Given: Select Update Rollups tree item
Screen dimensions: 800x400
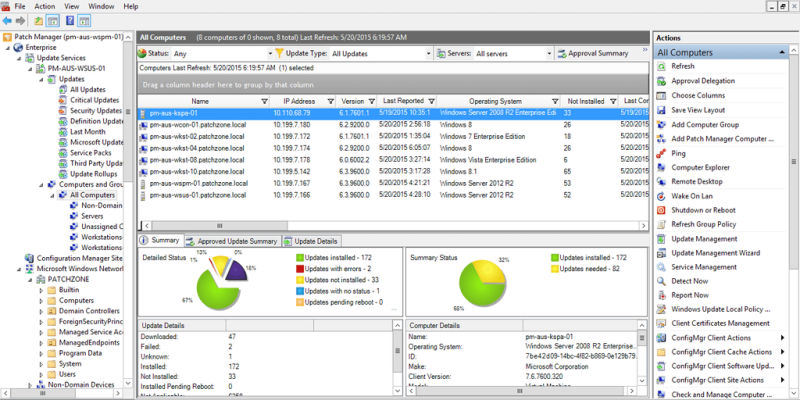Looking at the screenshot, I should pos(94,174).
